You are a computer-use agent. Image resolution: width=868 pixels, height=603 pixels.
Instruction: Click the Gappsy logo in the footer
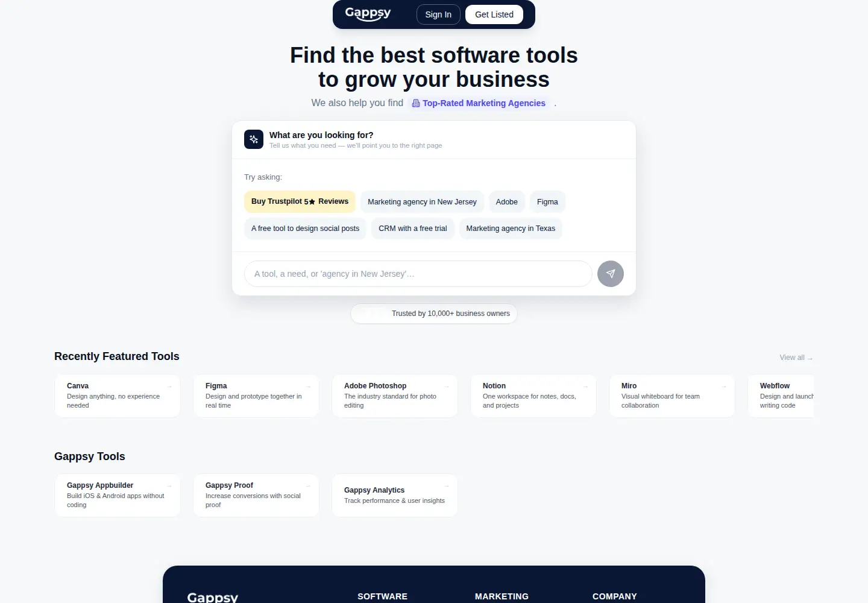coord(213,597)
